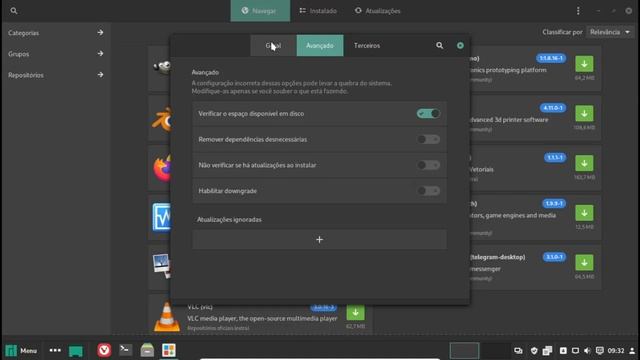Click the 'VLC media player, the open-source multimedia player' text
Image resolution: width=640 pixels, height=360 pixels.
point(262,318)
